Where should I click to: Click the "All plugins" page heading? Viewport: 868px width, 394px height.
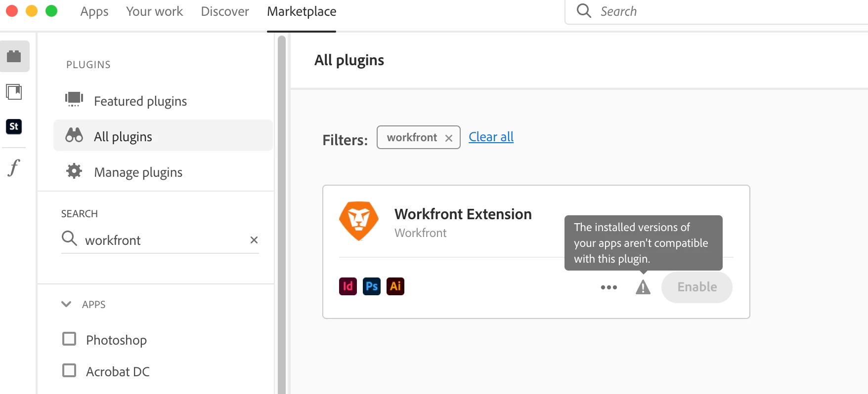click(x=349, y=60)
